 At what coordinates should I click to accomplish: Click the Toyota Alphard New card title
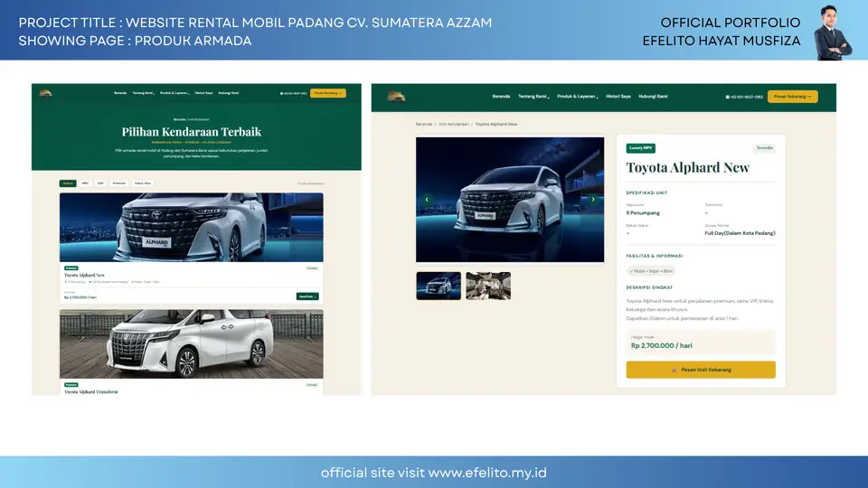click(x=84, y=275)
